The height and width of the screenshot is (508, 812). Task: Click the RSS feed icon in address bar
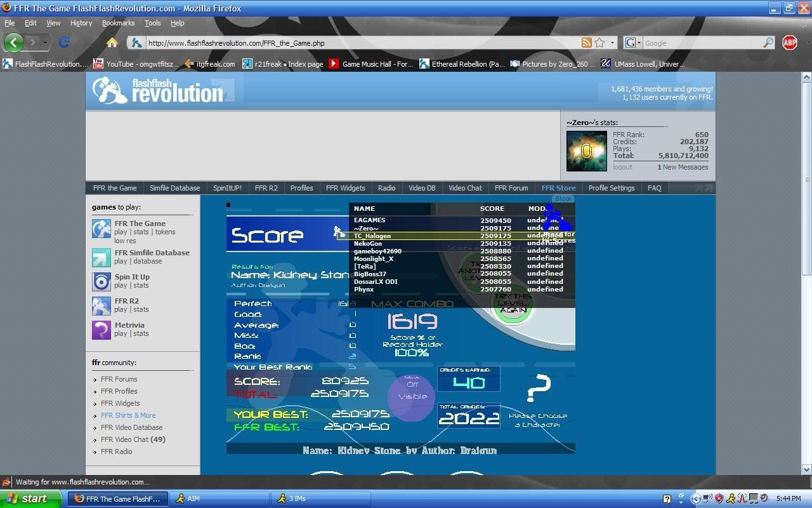586,43
